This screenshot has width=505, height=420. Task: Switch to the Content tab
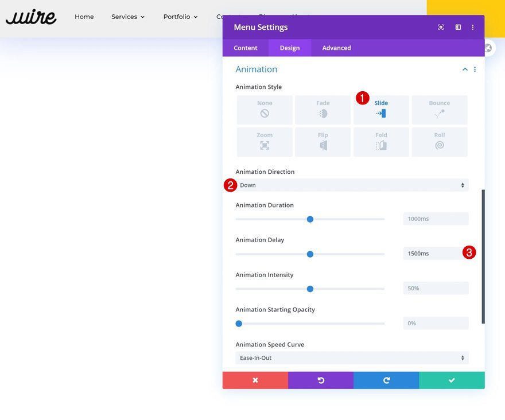(246, 48)
